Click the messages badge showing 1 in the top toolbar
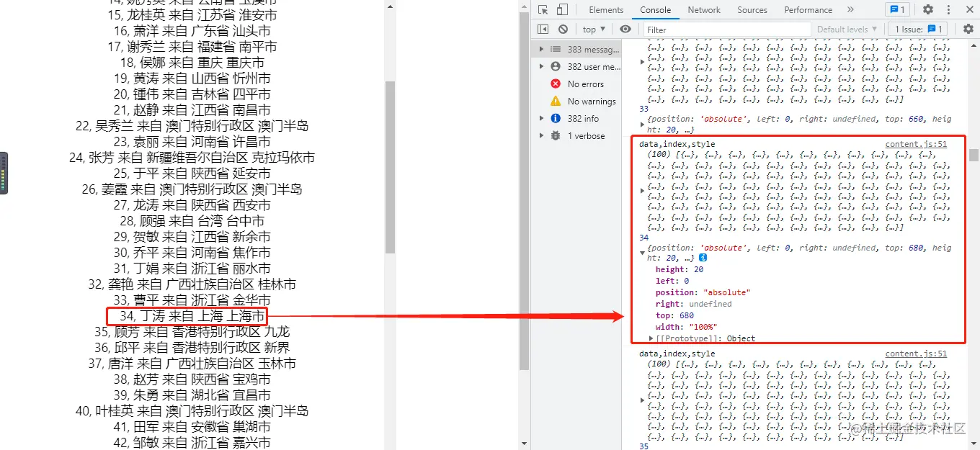This screenshot has width=980, height=450. click(x=898, y=10)
